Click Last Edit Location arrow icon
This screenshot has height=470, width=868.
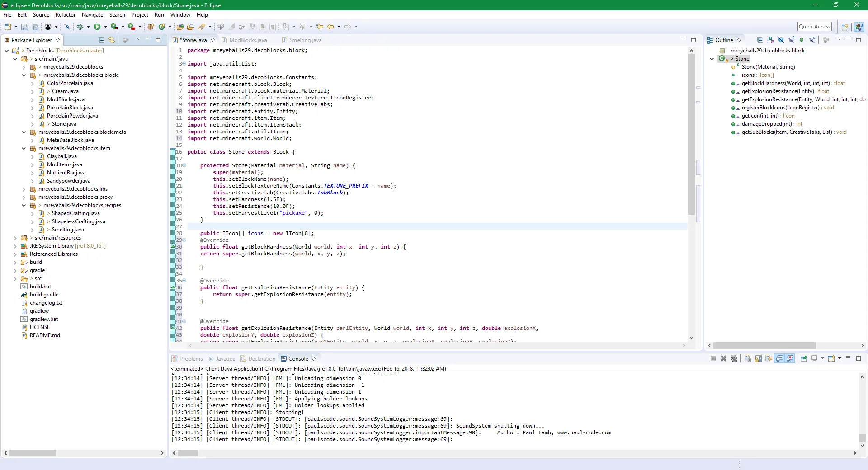(320, 27)
